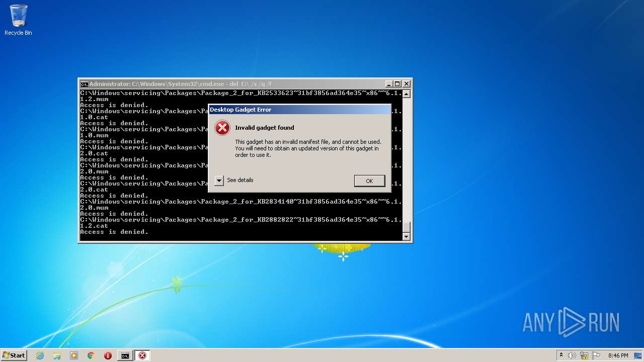This screenshot has height=362, width=644.
Task: Click 'Invalid gadget found' heading text
Action: tap(265, 128)
